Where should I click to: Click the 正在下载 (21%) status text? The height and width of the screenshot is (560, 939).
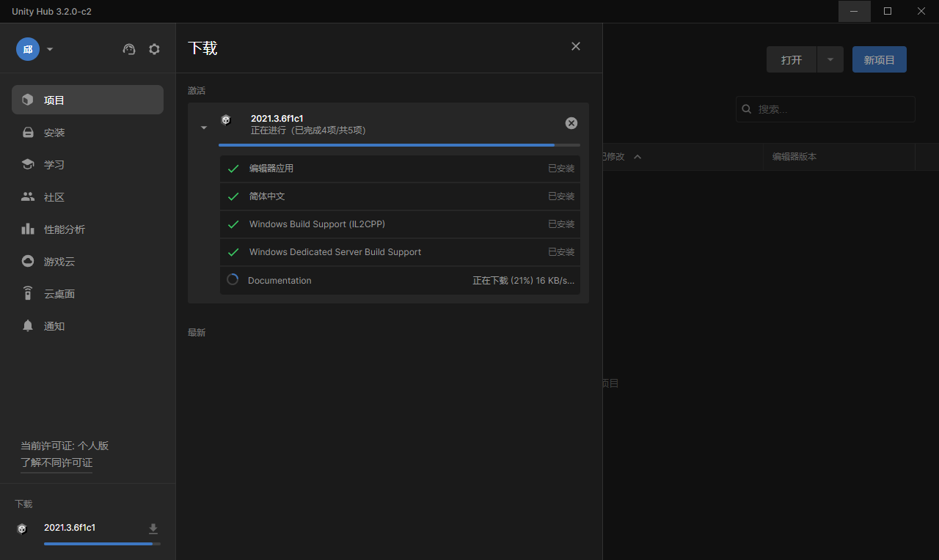pyautogui.click(x=524, y=281)
